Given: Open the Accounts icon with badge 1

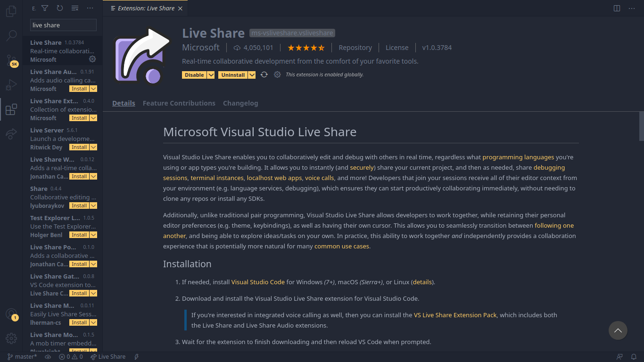Looking at the screenshot, I should point(11,314).
